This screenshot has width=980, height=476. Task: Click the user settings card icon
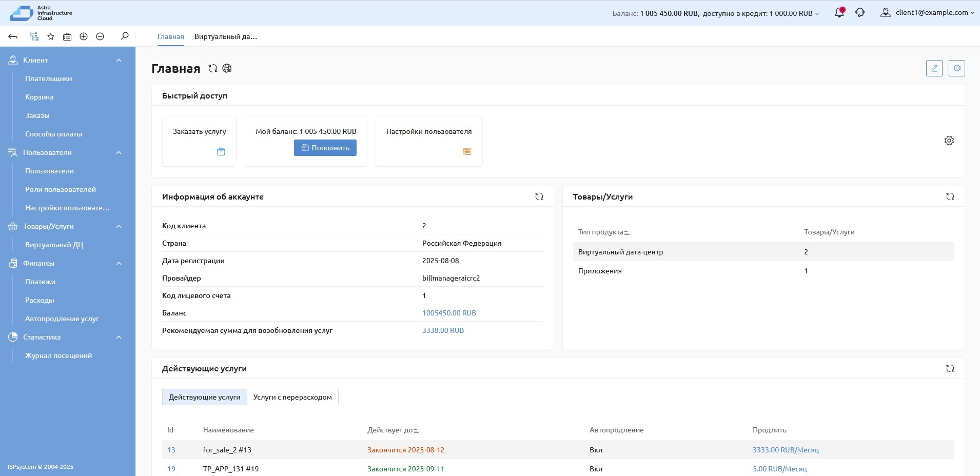(467, 151)
